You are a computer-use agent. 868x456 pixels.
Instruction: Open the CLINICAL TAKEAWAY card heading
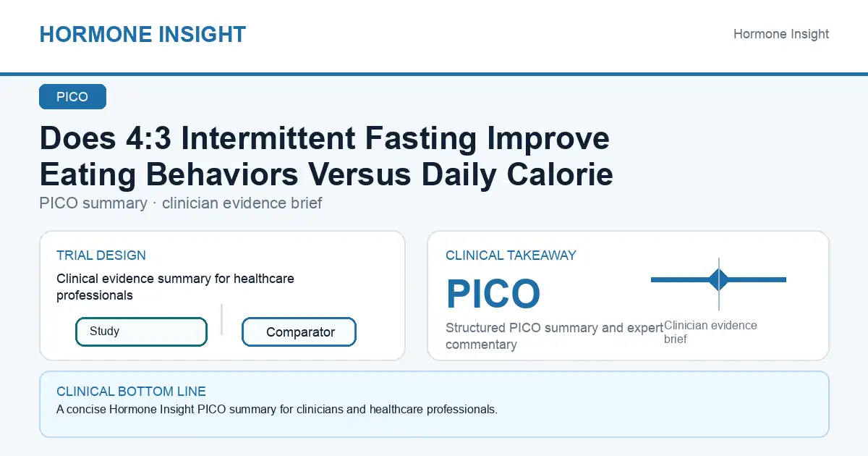(511, 256)
